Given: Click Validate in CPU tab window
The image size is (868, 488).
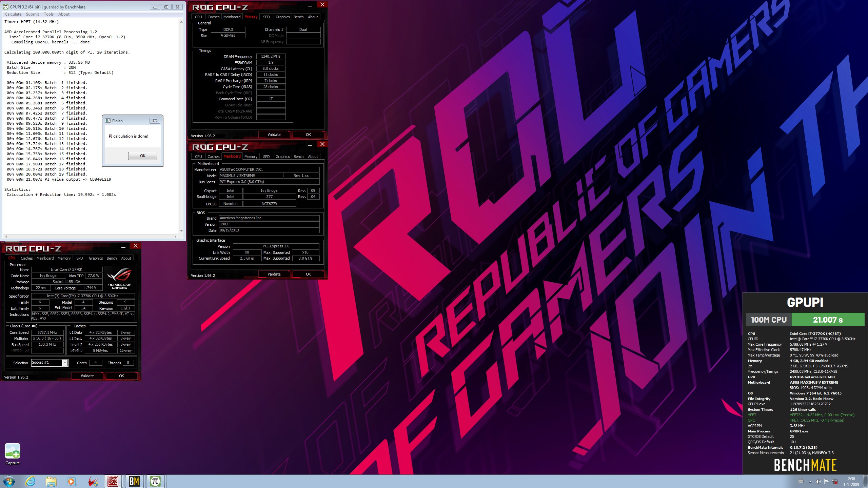Looking at the screenshot, I should (x=87, y=376).
